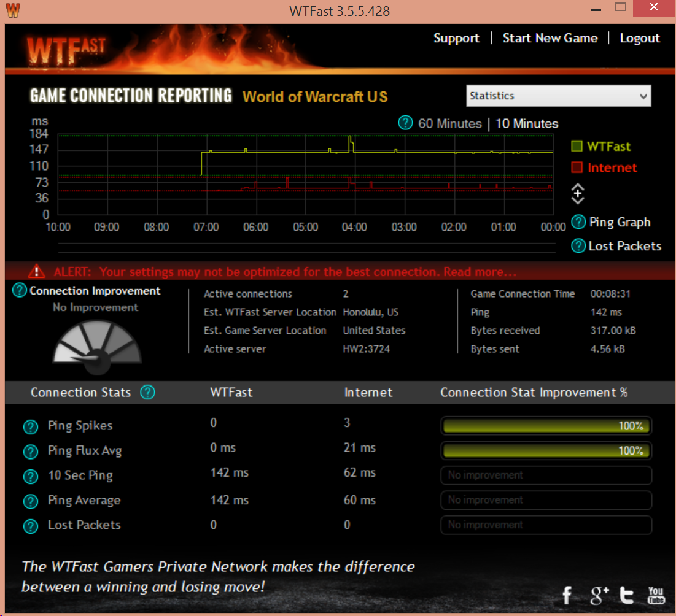Click the World of Warcraft US title

pyautogui.click(x=315, y=97)
